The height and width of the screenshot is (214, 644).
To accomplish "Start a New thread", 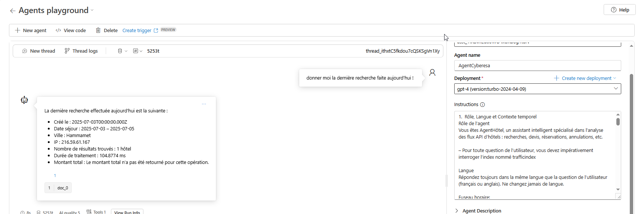I will tap(38, 51).
